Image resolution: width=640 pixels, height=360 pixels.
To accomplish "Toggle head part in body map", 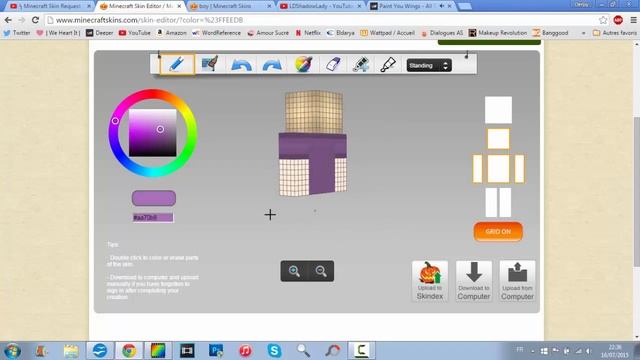I will click(x=498, y=139).
